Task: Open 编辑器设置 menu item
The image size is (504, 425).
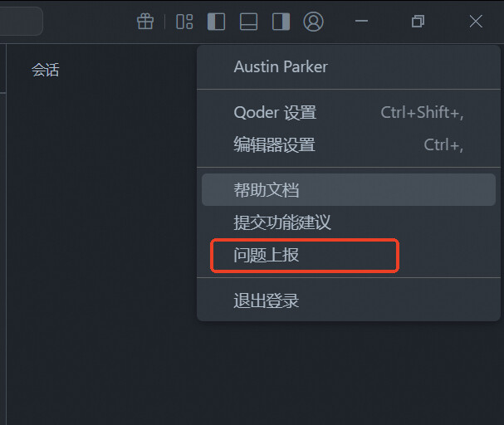Action: coord(275,145)
